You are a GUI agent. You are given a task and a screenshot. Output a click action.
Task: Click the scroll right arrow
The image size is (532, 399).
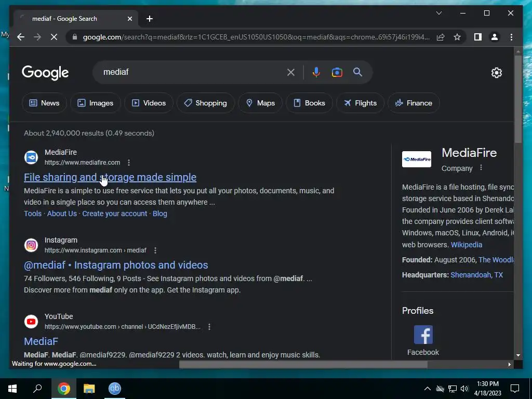coord(509,364)
